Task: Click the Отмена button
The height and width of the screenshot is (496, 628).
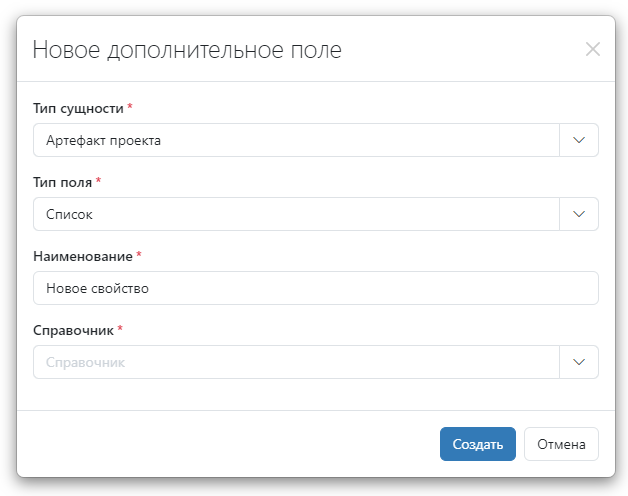Action: click(561, 444)
